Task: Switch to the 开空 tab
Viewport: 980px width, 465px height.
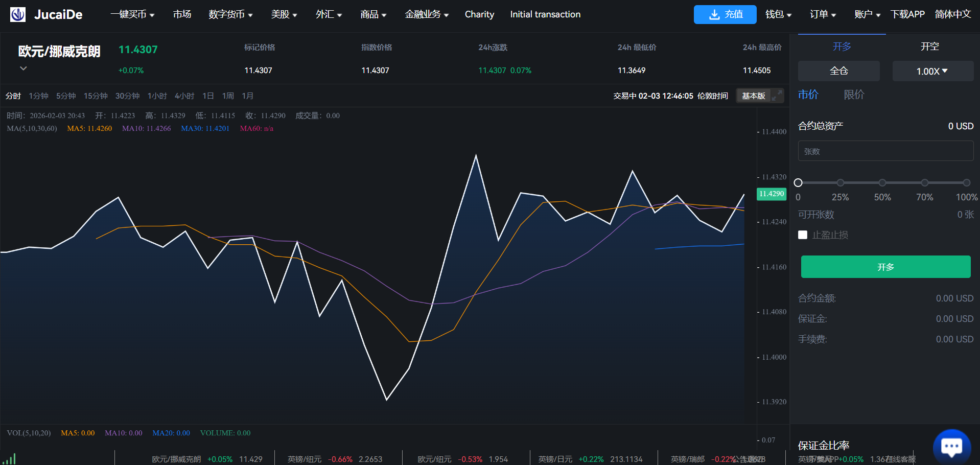Action: point(929,46)
